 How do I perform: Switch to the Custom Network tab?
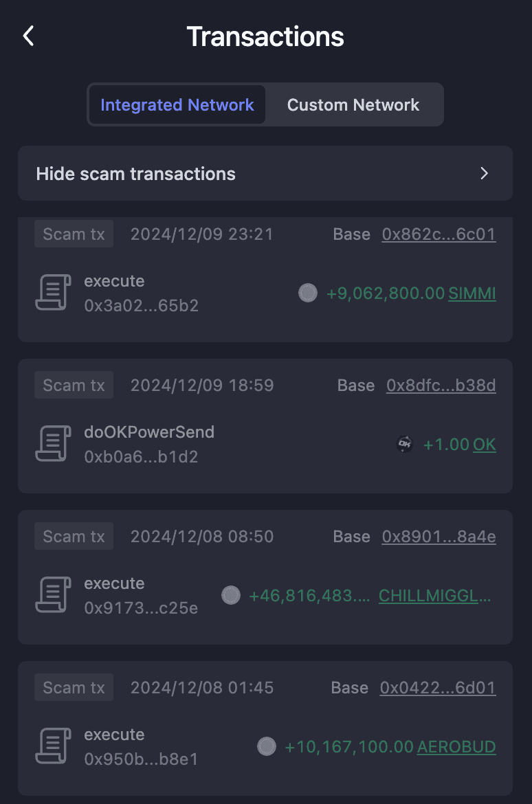pyautogui.click(x=353, y=105)
